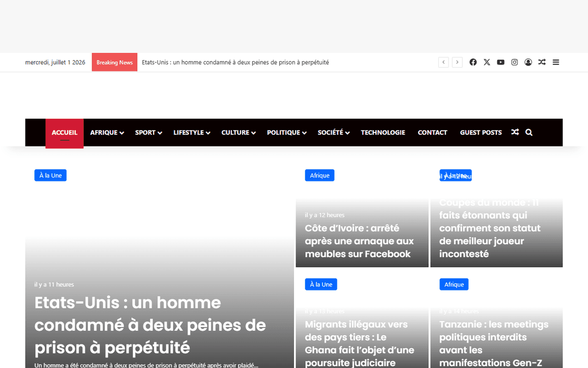
Task: Expand the Sport menu dropdown
Action: [149, 132]
